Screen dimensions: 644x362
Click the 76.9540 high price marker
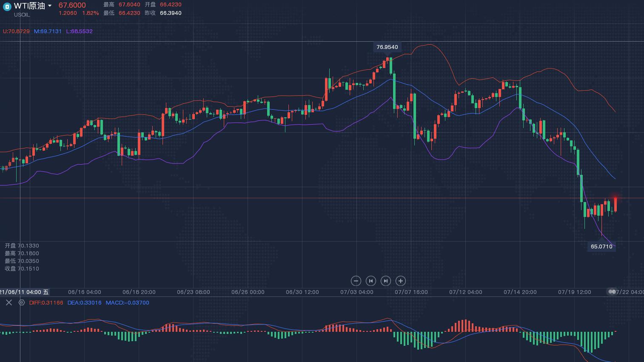[x=387, y=47]
